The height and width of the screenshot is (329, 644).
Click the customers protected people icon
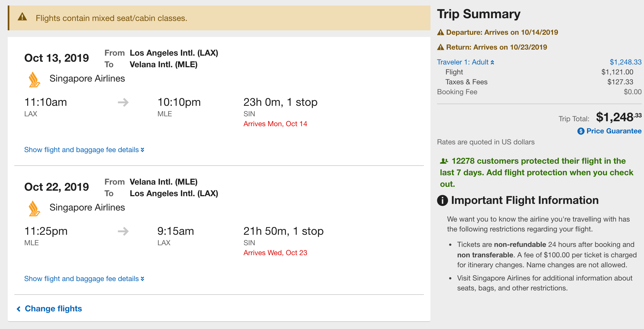pos(444,161)
